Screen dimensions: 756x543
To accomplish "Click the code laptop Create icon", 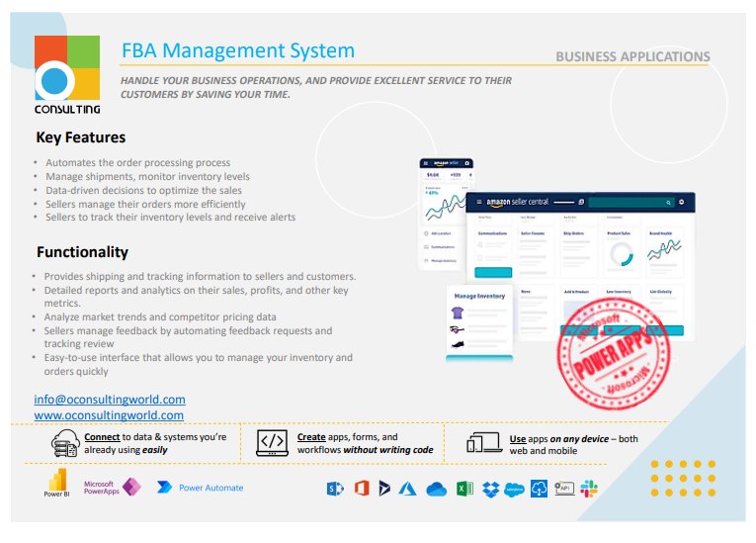I will coord(272,442).
